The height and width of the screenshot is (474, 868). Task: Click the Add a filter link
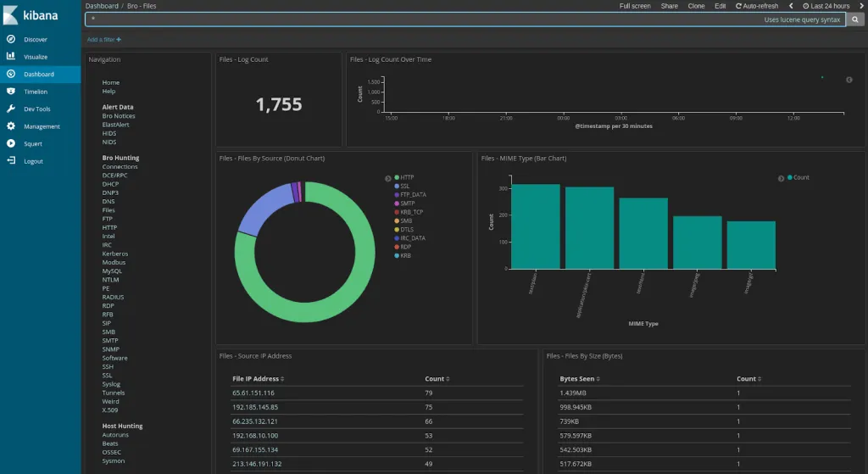[x=103, y=40]
